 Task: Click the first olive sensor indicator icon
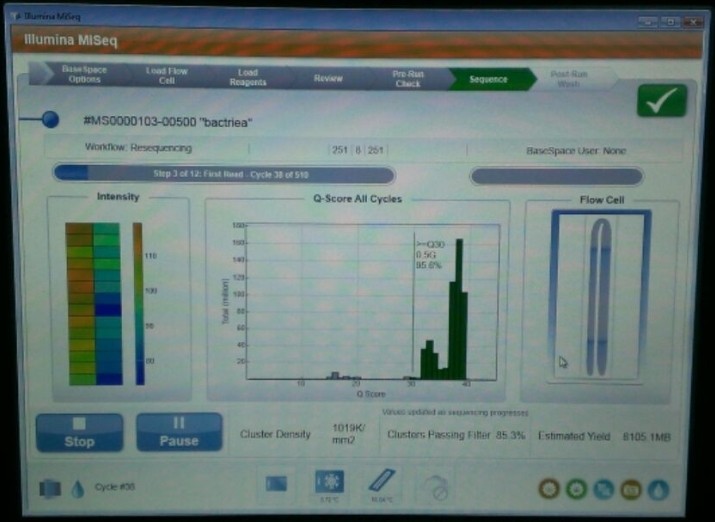click(x=548, y=489)
